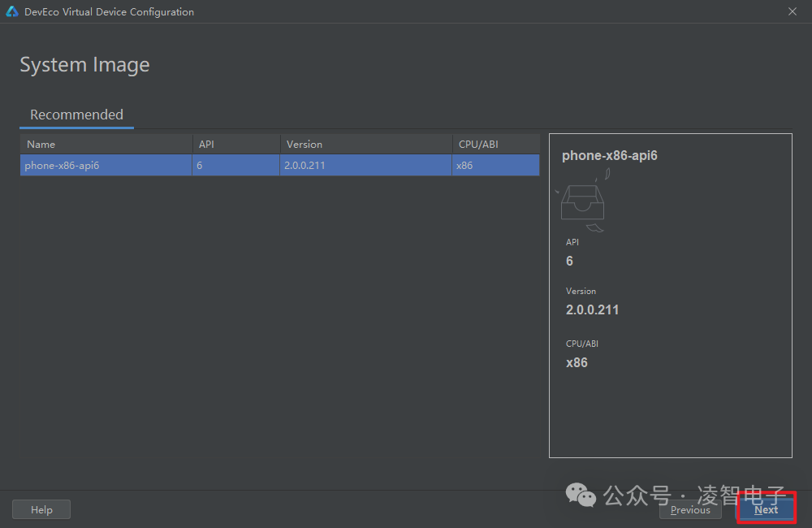
Task: Go back with the Previous button
Action: pos(690,510)
